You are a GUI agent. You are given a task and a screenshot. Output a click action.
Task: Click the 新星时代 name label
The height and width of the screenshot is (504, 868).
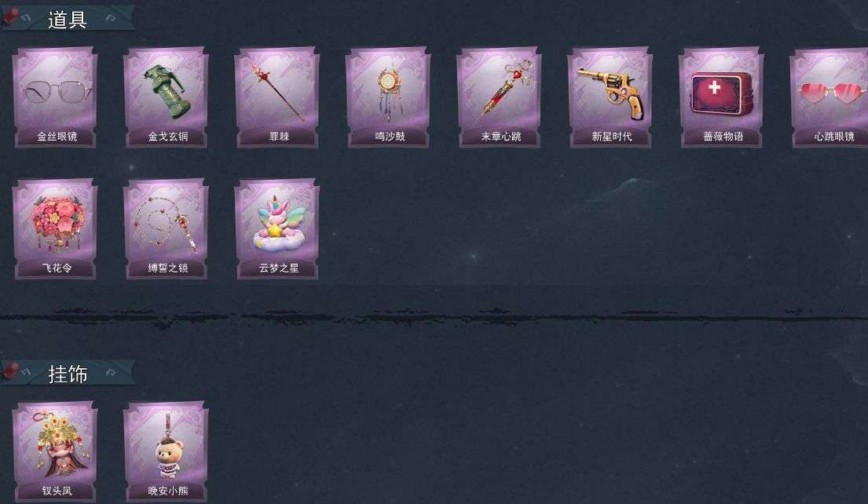pos(612,137)
